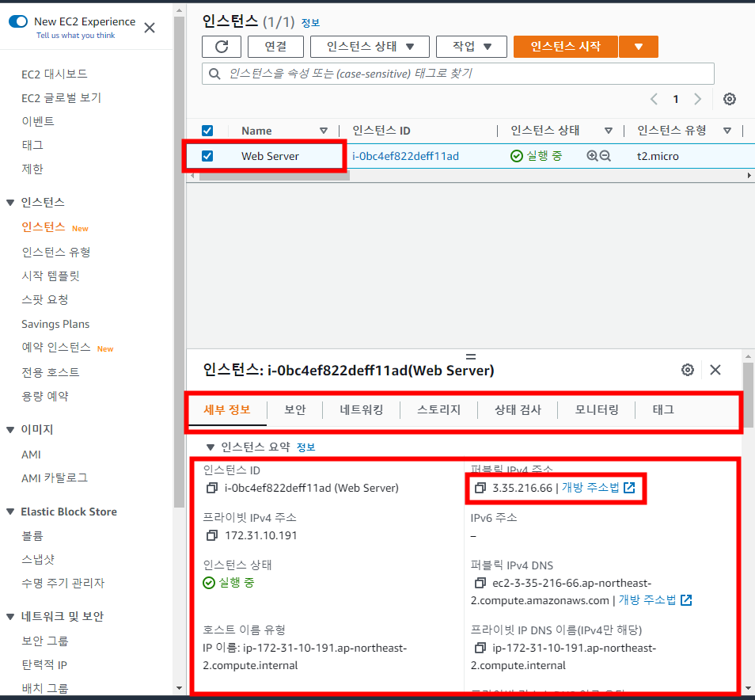755x700 pixels.
Task: Copy private IP DNS name icon
Action: [480, 648]
